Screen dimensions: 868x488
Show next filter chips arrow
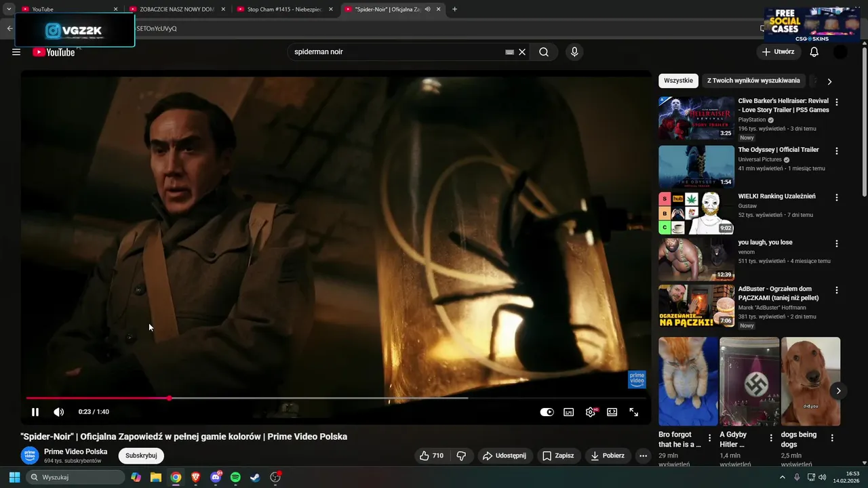click(x=829, y=81)
